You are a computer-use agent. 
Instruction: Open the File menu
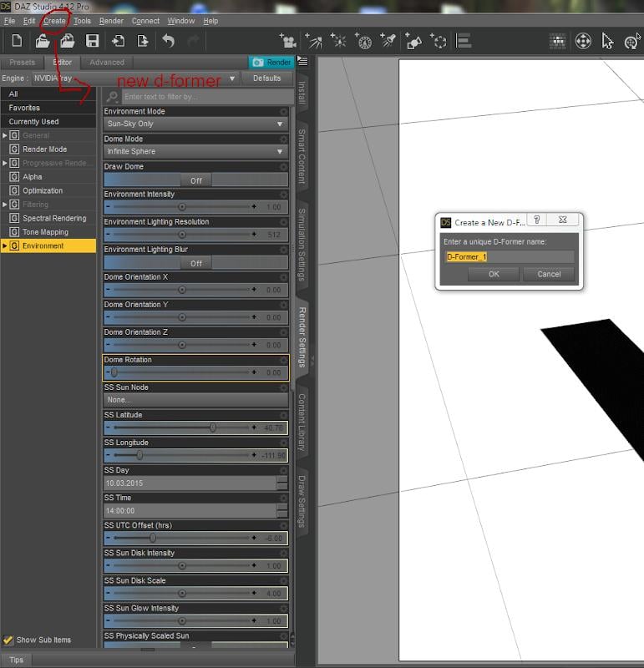pyautogui.click(x=9, y=21)
